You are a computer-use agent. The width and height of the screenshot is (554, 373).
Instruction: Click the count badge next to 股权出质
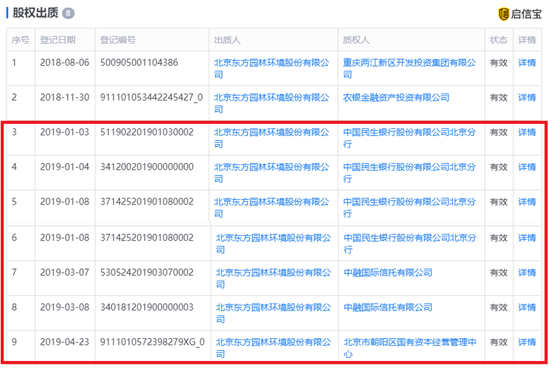68,13
